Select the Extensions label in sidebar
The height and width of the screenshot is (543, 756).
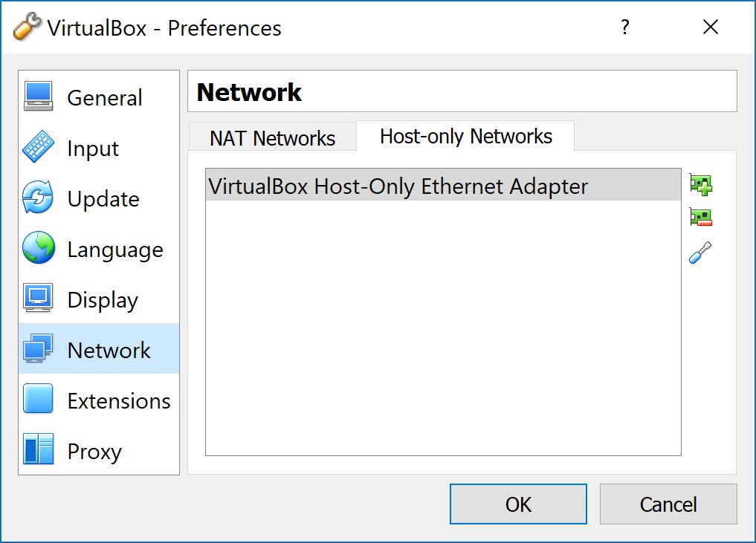[119, 401]
